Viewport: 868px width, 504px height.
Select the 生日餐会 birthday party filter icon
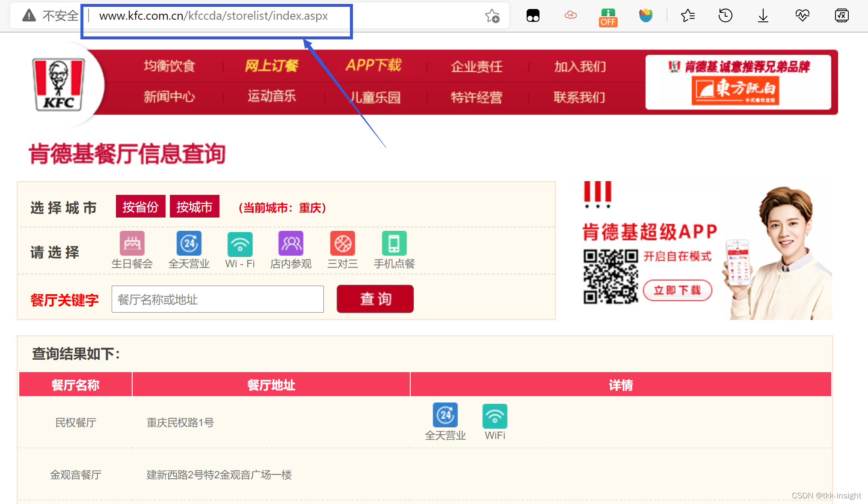132,244
